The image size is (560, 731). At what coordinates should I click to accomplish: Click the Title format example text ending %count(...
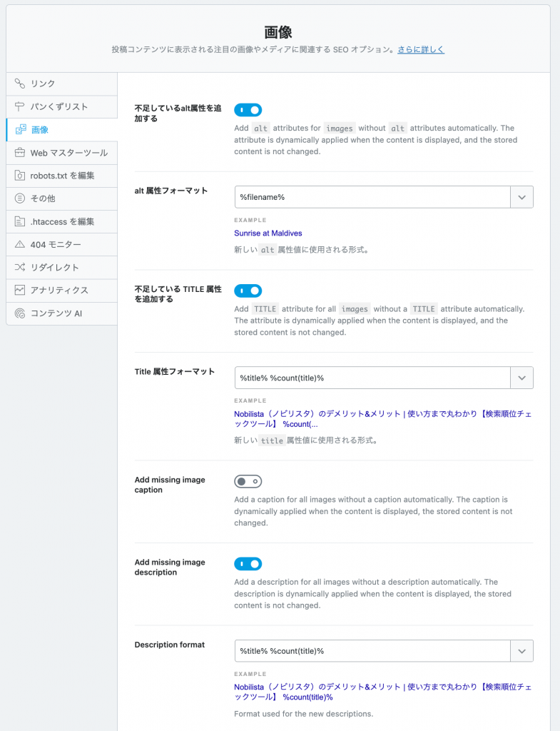pyautogui.click(x=382, y=418)
